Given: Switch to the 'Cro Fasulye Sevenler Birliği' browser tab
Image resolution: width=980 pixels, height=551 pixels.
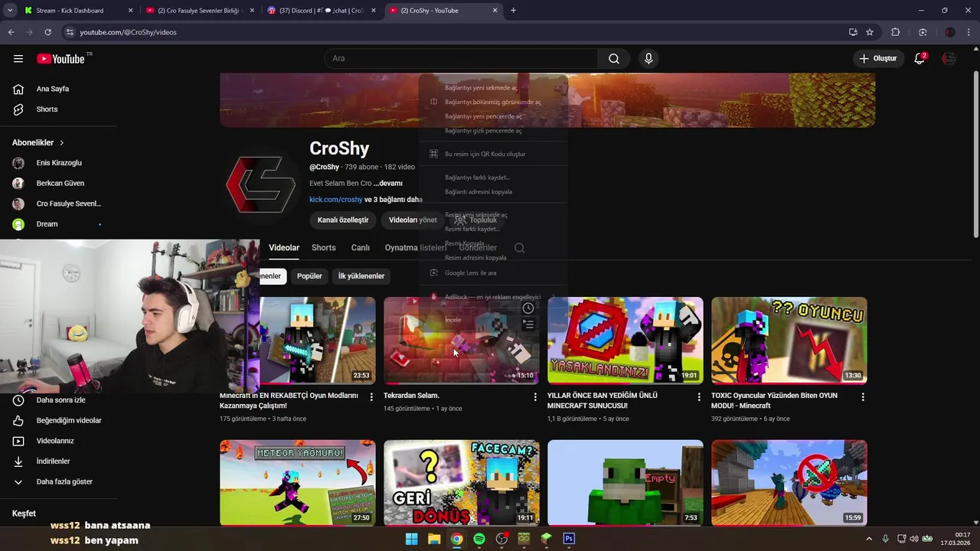Looking at the screenshot, I should click(x=199, y=11).
